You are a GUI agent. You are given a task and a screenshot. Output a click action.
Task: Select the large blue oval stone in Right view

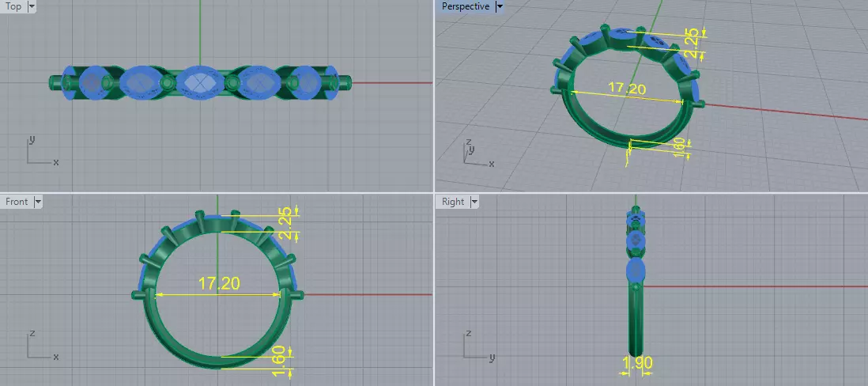point(636,271)
